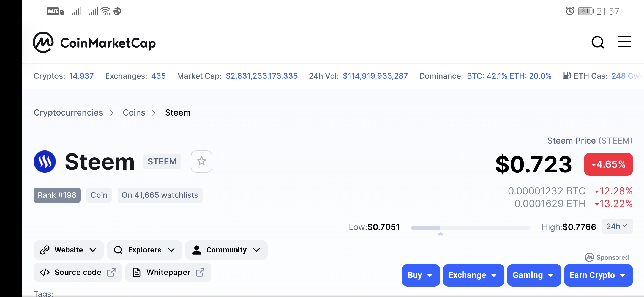This screenshot has height=297, width=644.
Task: Open the Buy dropdown
Action: pyautogui.click(x=421, y=275)
